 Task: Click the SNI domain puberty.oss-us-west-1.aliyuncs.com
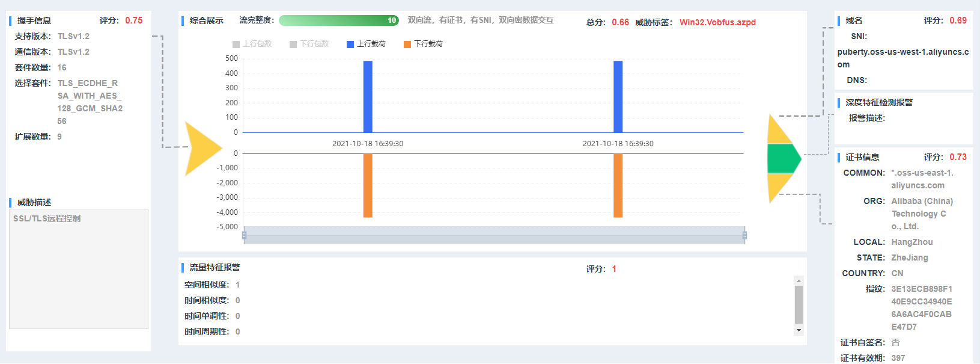903,58
